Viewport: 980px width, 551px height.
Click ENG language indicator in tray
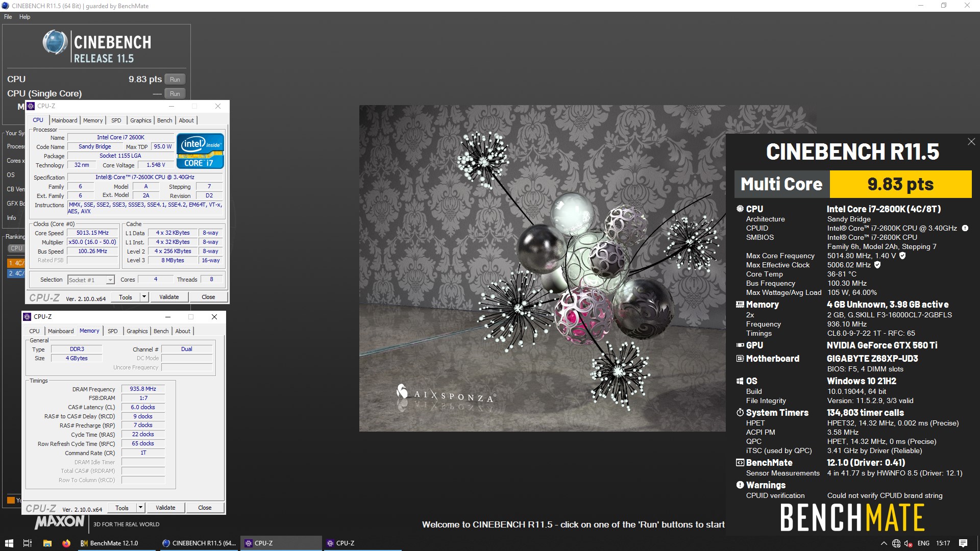pyautogui.click(x=923, y=543)
